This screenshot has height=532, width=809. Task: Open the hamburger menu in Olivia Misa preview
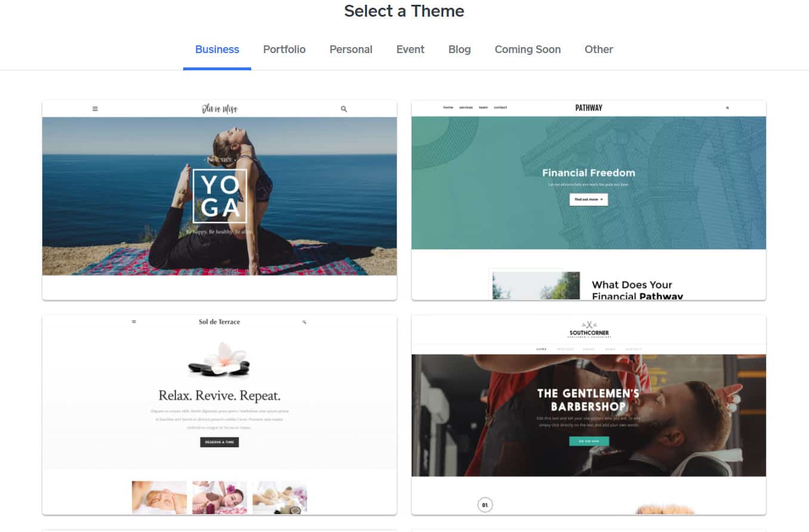(x=95, y=108)
